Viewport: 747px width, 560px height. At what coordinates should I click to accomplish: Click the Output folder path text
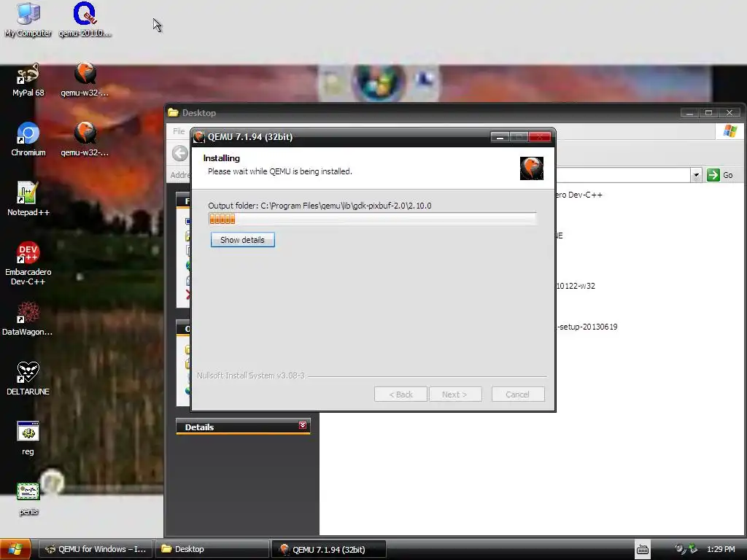coord(320,206)
